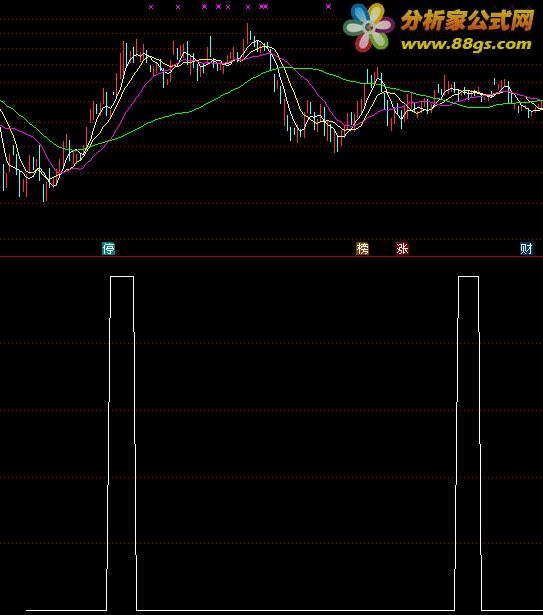Click the orange 榜 marker icon

[363, 249]
